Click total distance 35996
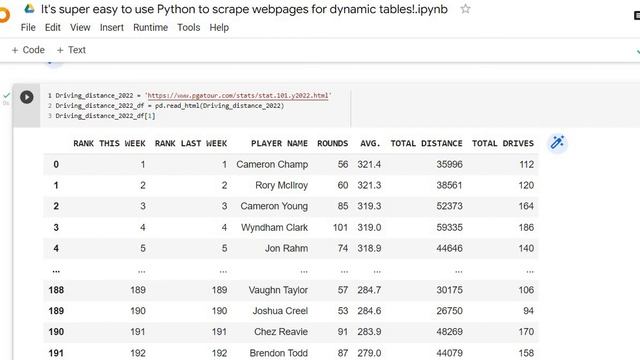The height and width of the screenshot is (360, 640). [x=449, y=164]
